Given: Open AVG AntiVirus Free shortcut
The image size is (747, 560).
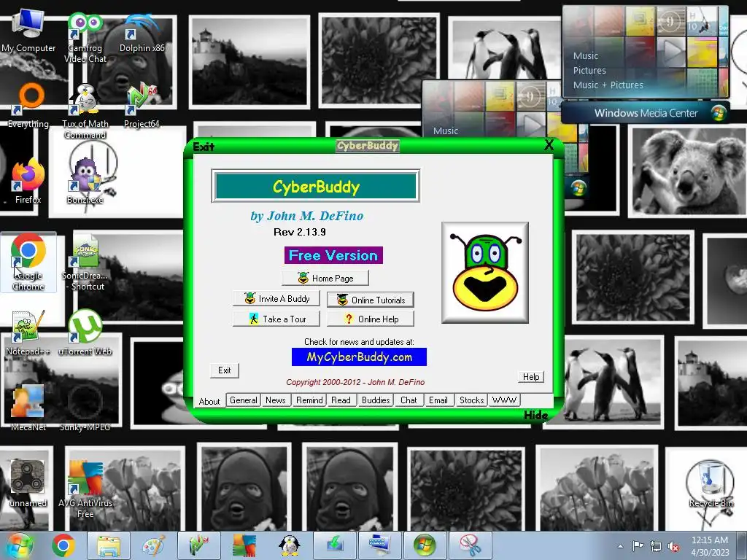Looking at the screenshot, I should (85, 489).
